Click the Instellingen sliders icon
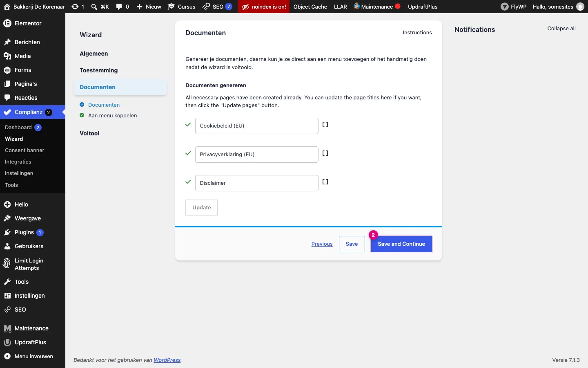588x368 pixels. [x=7, y=296]
